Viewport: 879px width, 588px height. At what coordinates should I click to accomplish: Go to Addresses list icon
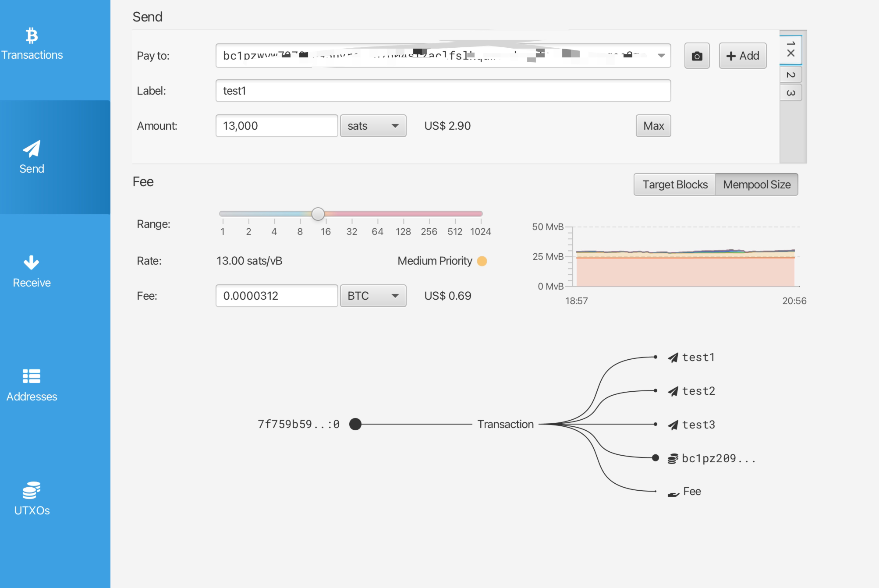(x=32, y=376)
